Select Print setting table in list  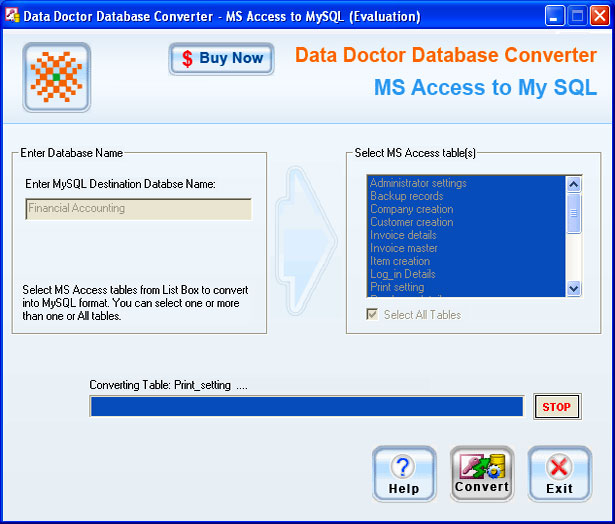pos(466,287)
